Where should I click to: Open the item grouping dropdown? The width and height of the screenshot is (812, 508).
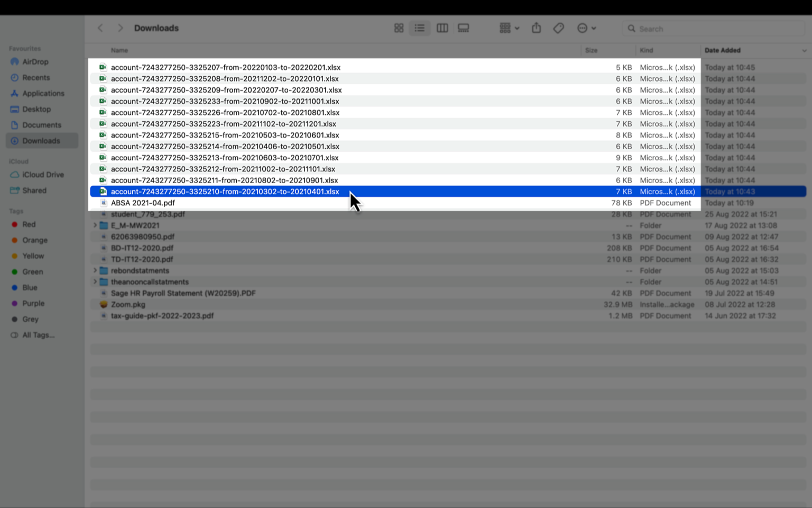pos(508,28)
